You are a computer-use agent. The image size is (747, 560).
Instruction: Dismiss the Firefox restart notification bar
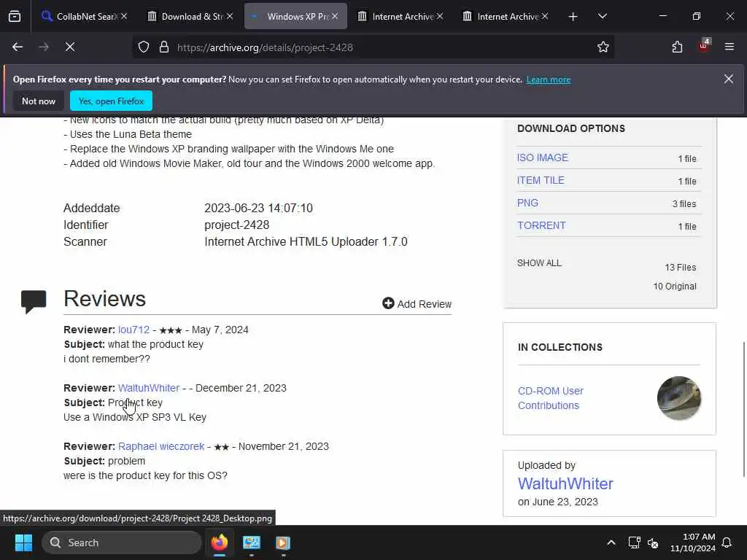point(729,79)
